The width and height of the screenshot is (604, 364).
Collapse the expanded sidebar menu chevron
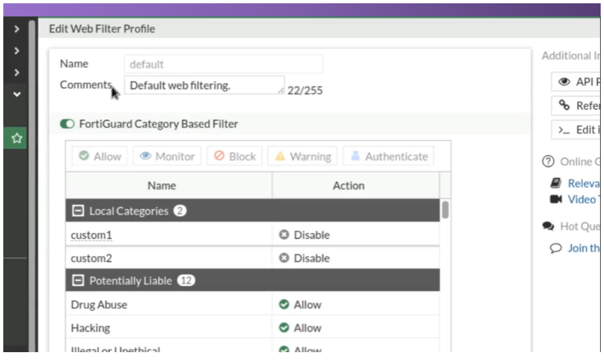point(16,94)
